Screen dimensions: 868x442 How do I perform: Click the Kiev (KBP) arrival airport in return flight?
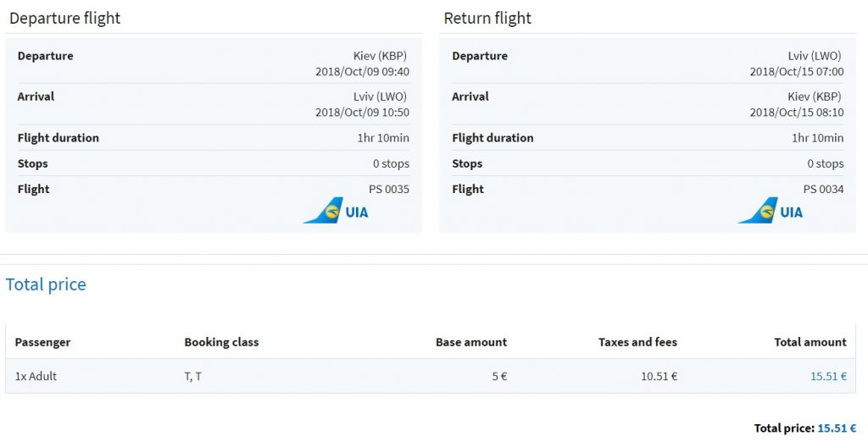pos(815,97)
